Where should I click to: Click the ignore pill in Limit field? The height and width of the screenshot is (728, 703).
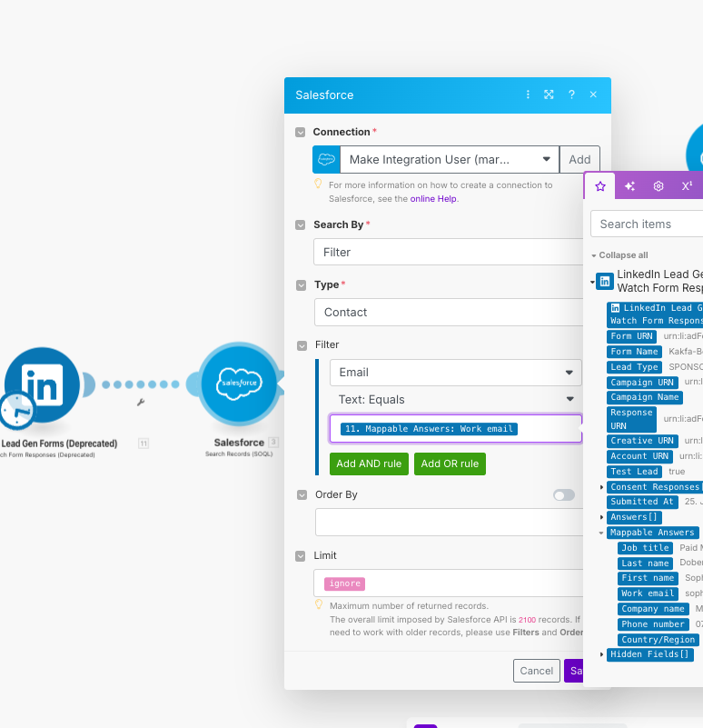[345, 583]
